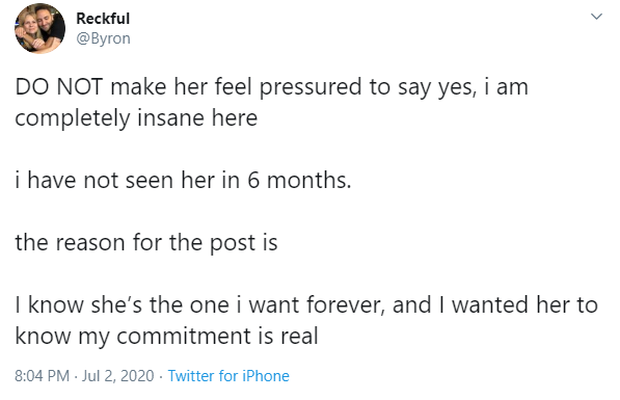The height and width of the screenshot is (400, 620).
Task: Open the Twitter for iPhone source link
Action: 228,376
